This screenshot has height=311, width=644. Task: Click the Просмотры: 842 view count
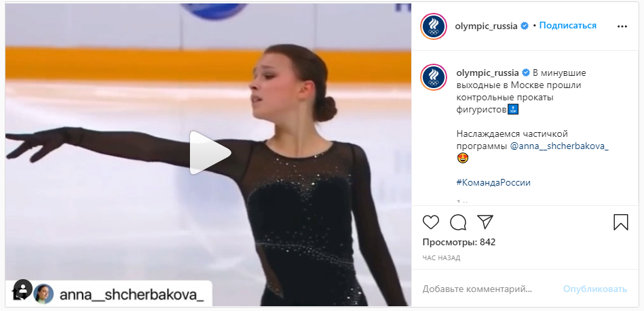pyautogui.click(x=459, y=243)
